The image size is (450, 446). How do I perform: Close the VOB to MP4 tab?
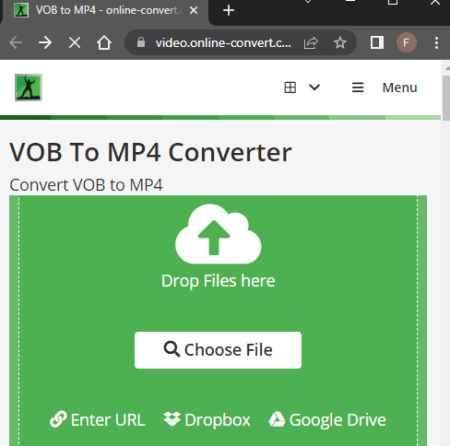pos(193,10)
